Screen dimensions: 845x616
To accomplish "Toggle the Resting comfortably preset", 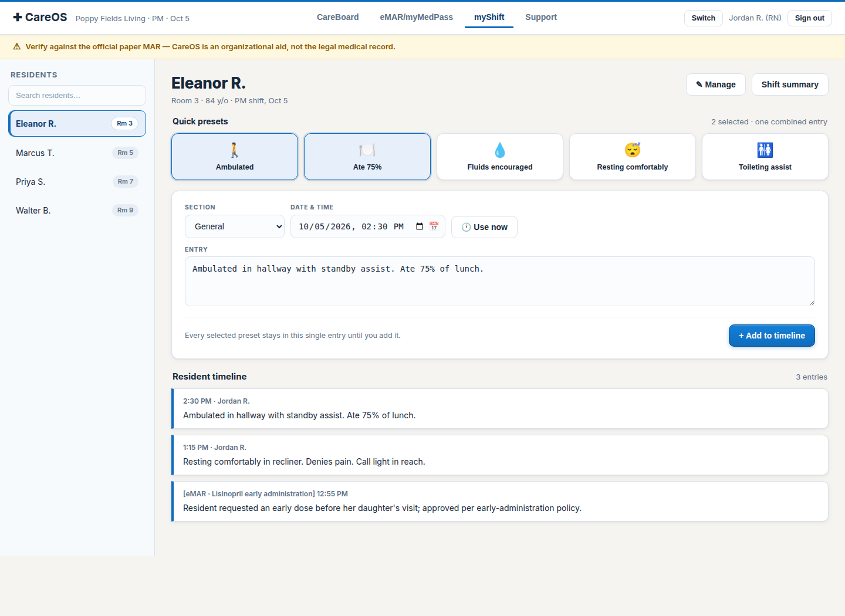I will point(633,157).
